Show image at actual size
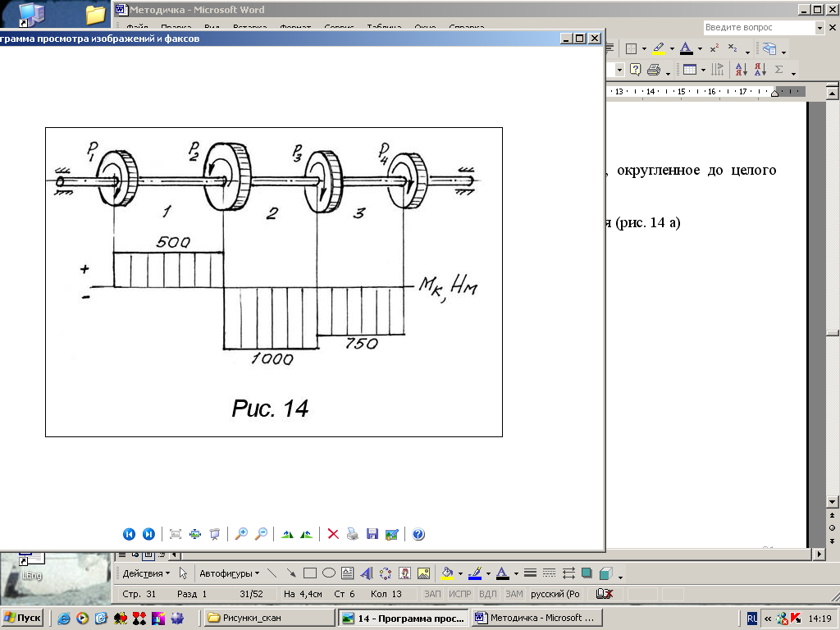 click(x=195, y=534)
